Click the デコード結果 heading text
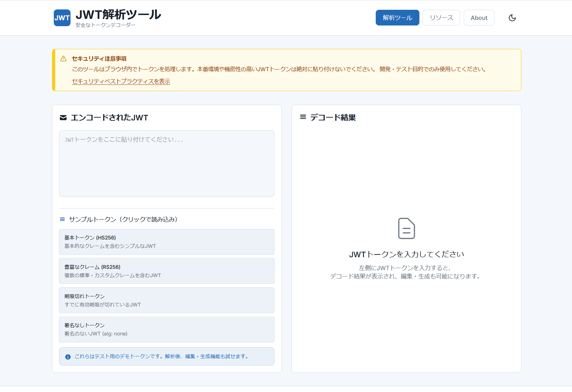Image resolution: width=572 pixels, height=392 pixels. click(333, 118)
